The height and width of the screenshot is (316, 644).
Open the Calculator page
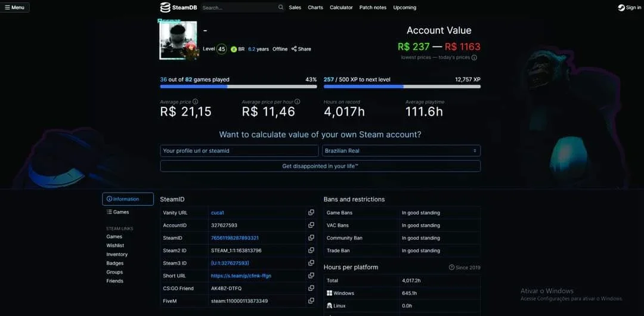pos(341,7)
